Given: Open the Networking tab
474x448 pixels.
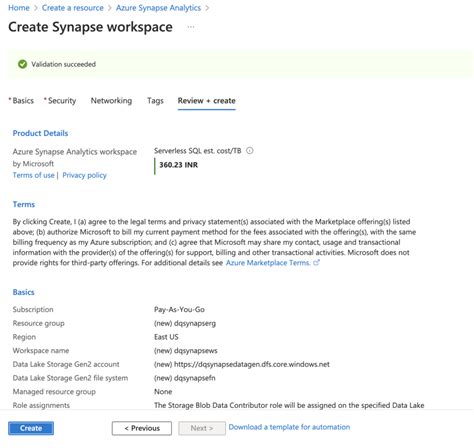Looking at the screenshot, I should [x=111, y=101].
